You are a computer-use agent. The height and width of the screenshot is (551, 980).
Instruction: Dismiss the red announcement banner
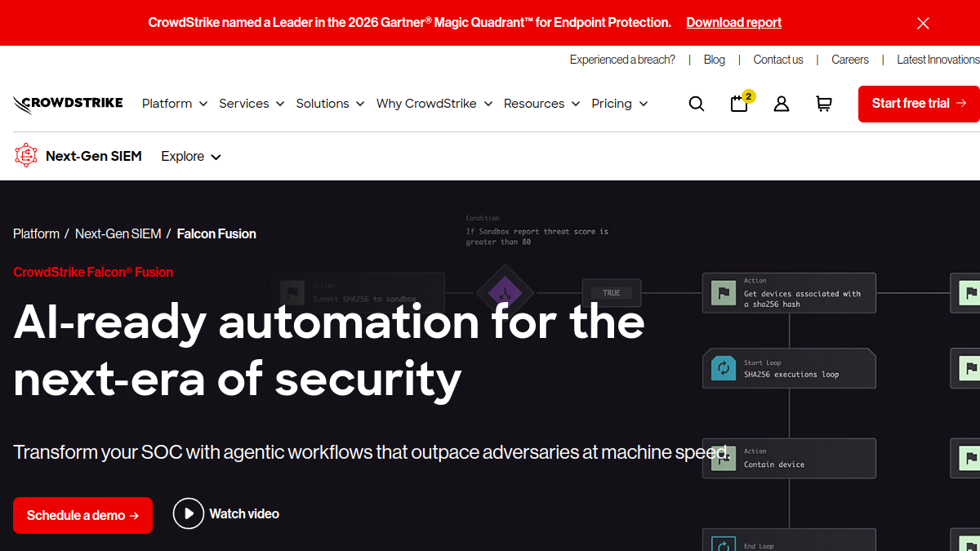tap(923, 23)
